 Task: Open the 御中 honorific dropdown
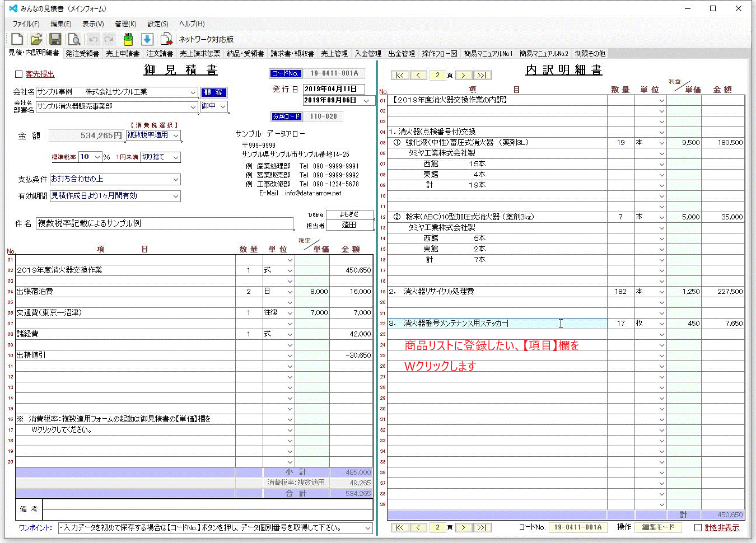click(x=223, y=106)
